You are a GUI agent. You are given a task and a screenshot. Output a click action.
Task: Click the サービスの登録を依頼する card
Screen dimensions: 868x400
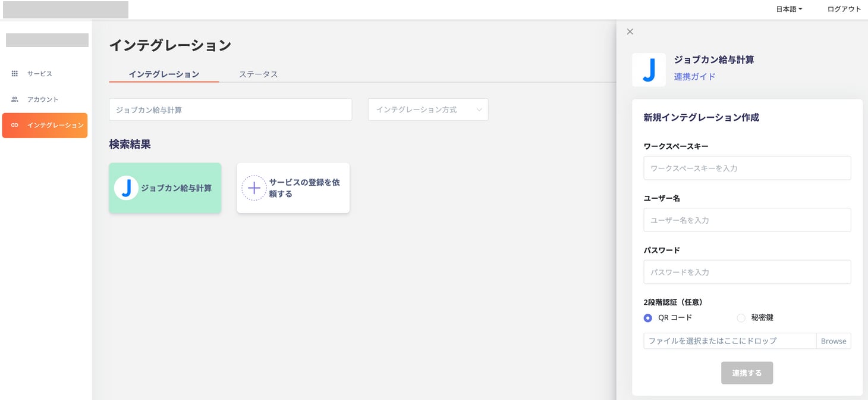293,188
